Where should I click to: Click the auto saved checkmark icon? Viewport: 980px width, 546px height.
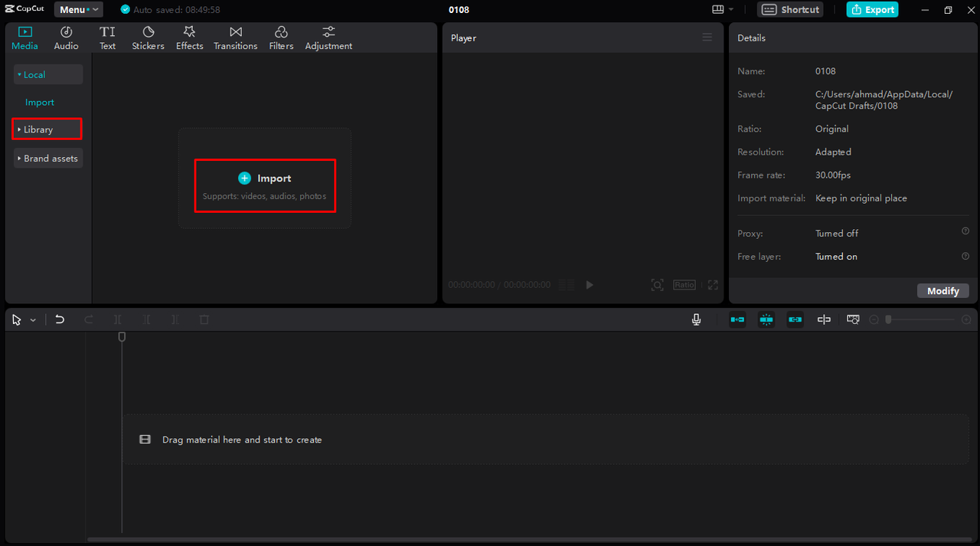coord(125,10)
